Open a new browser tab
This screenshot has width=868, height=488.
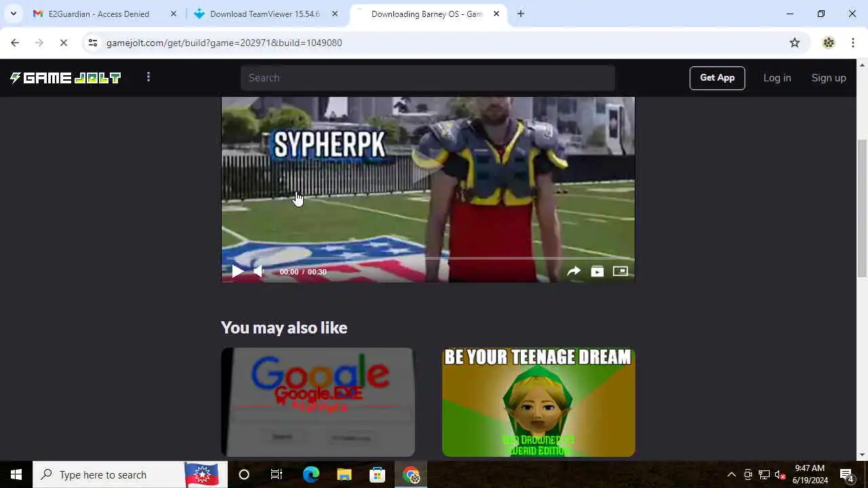[x=521, y=14]
